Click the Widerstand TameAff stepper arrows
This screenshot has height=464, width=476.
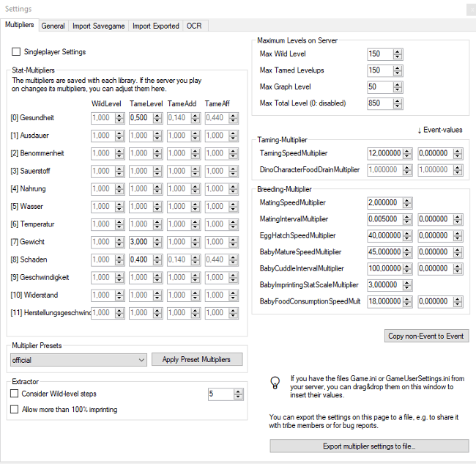233,295
